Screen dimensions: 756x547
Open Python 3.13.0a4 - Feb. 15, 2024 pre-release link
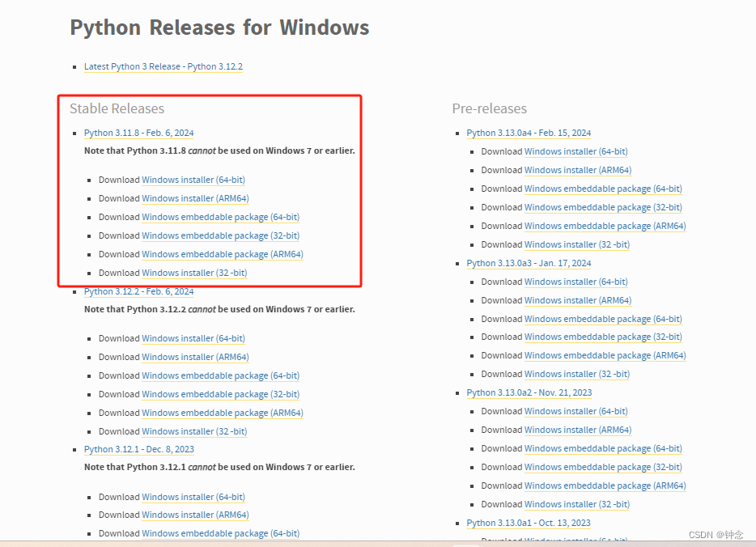click(529, 133)
